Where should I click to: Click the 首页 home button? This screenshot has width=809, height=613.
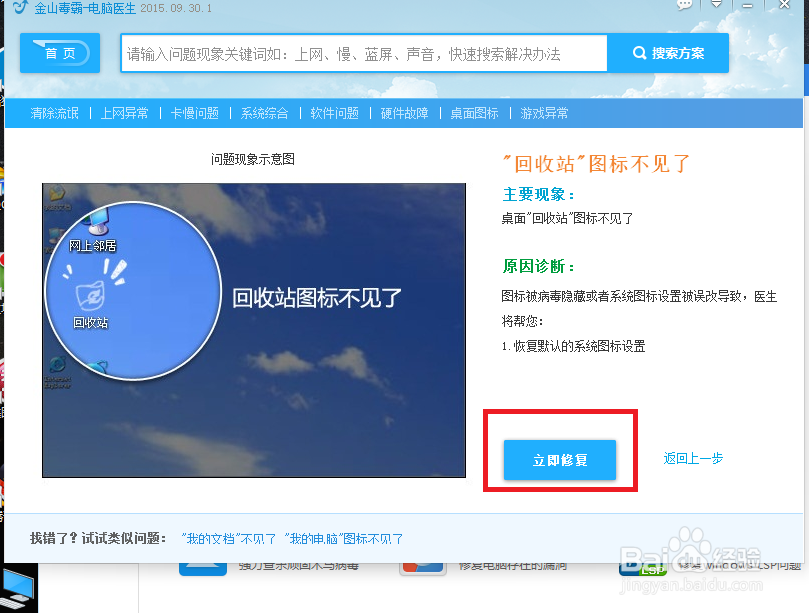pyautogui.click(x=60, y=53)
